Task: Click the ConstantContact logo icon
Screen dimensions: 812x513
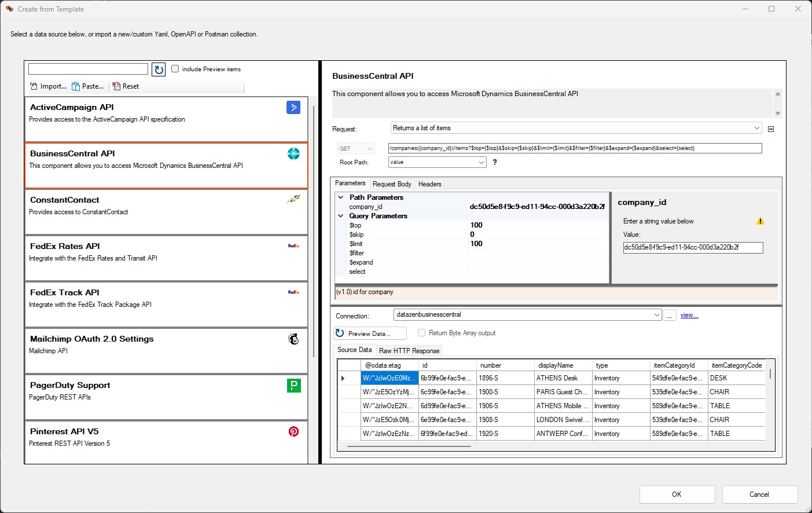Action: pos(293,199)
